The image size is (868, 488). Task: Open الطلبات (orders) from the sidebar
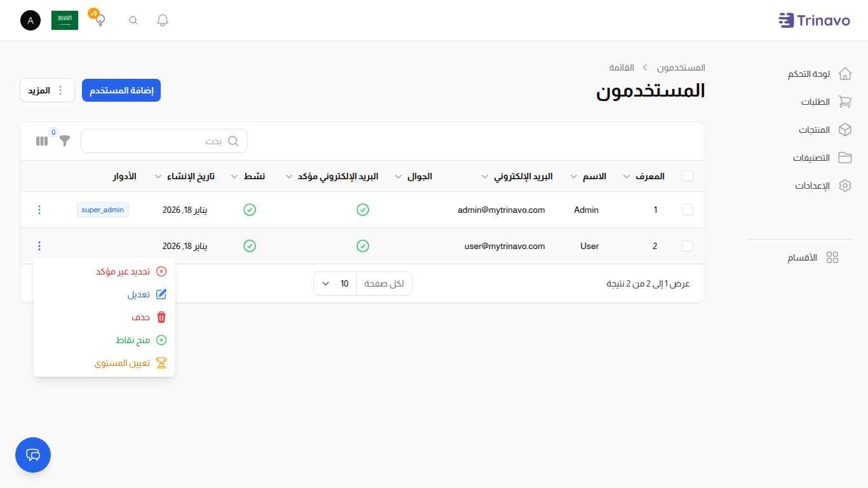816,102
